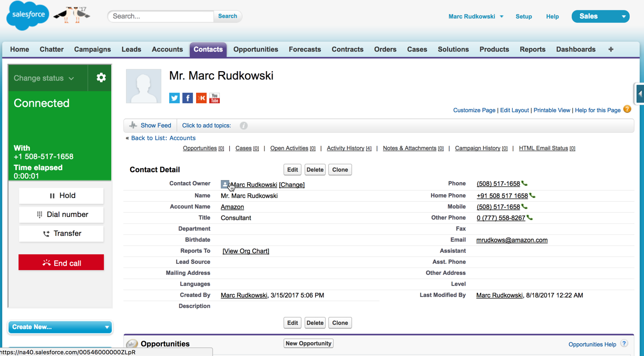Open the Change status dropdown

[44, 78]
